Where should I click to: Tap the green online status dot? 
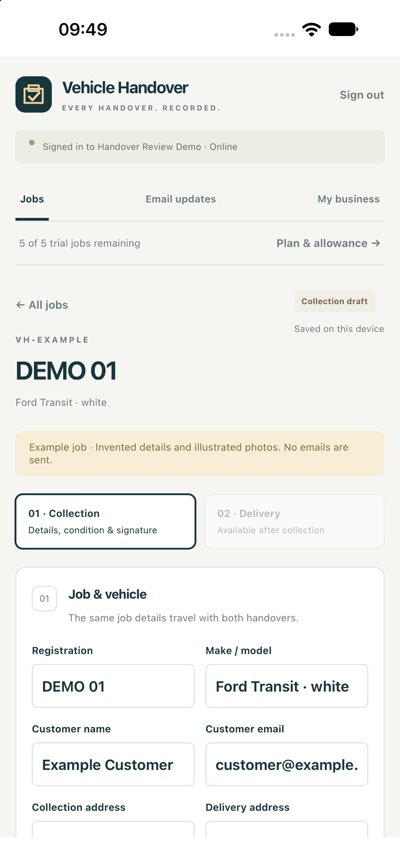coord(32,142)
